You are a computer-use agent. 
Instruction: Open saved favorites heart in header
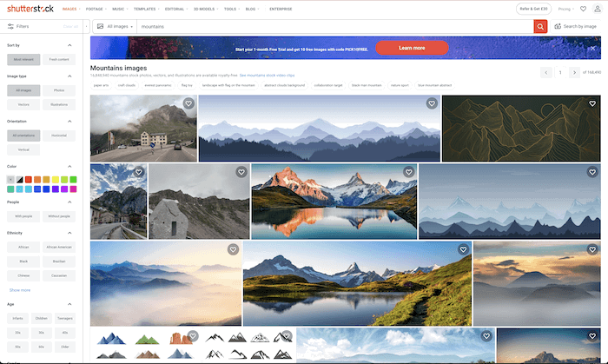[584, 9]
